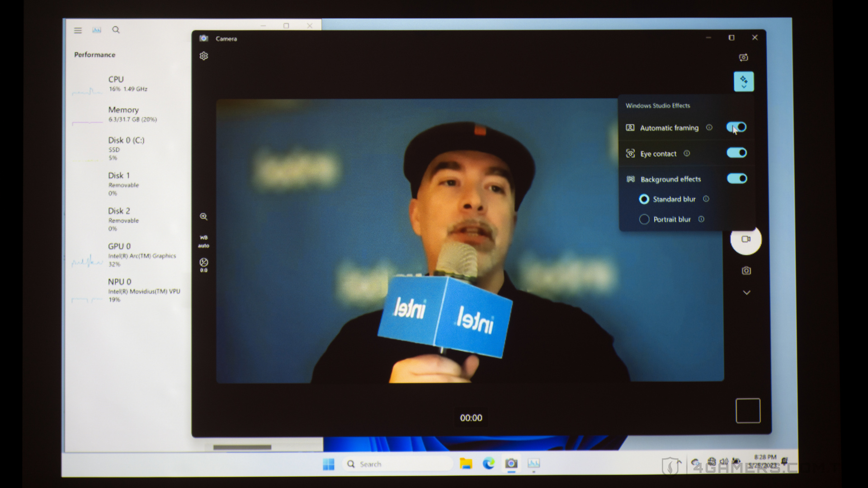The height and width of the screenshot is (488, 868).
Task: Click the taskbar clock and date
Action: point(764,461)
